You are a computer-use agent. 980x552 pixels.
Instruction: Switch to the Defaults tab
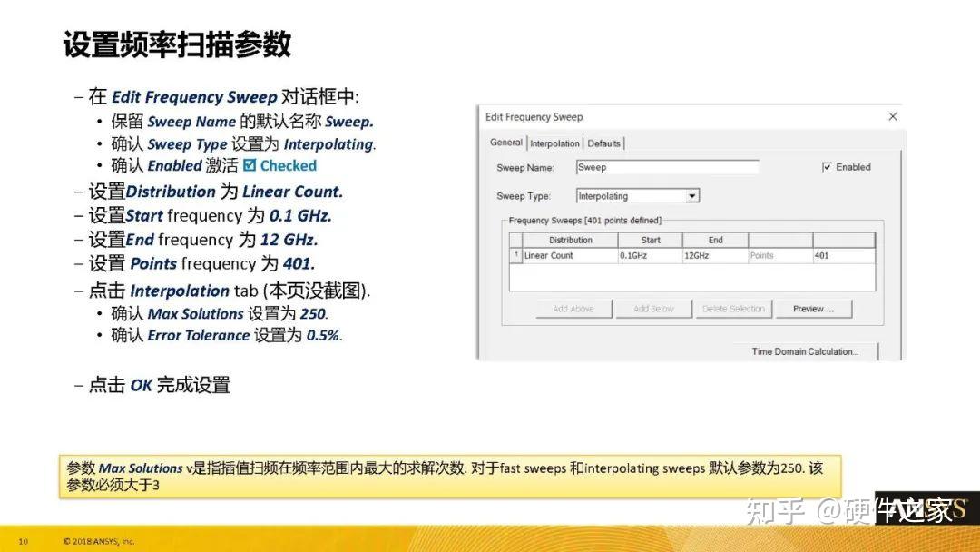603,143
